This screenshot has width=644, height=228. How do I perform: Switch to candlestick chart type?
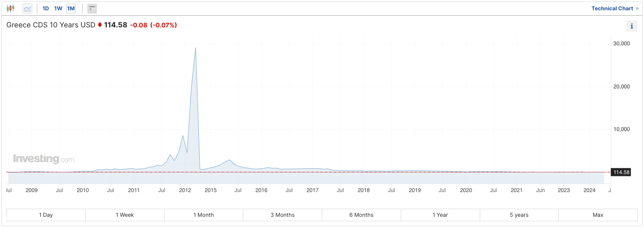click(x=10, y=9)
